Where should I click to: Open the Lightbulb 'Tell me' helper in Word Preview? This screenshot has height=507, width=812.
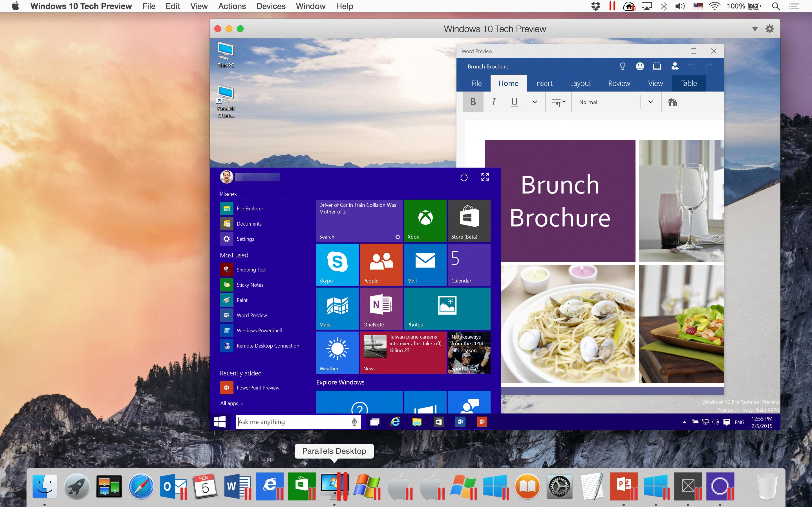623,66
